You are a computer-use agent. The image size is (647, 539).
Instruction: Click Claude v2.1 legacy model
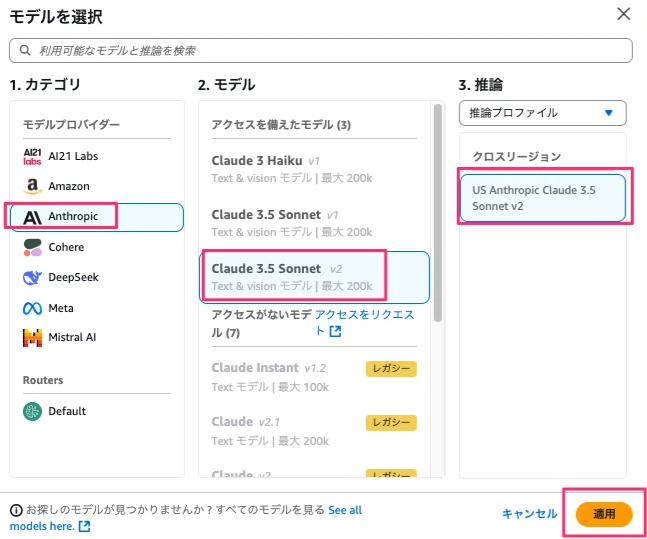[314, 431]
